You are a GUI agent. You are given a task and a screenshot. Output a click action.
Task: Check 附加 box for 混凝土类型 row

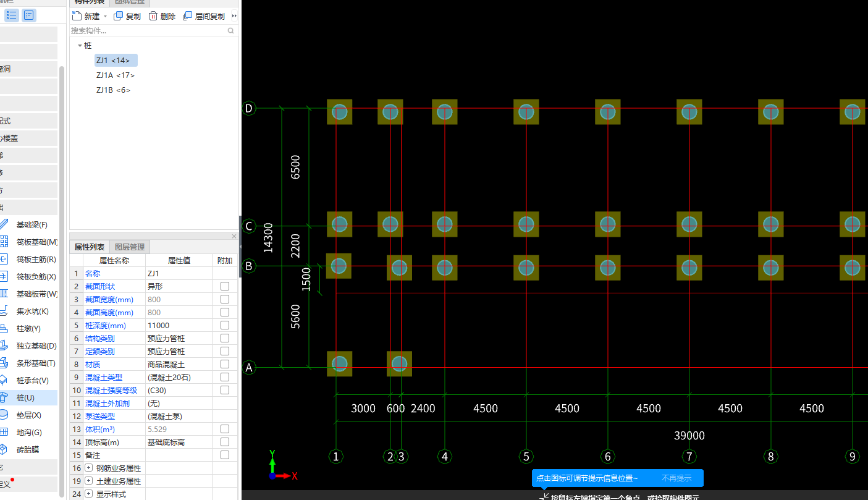[x=225, y=377]
